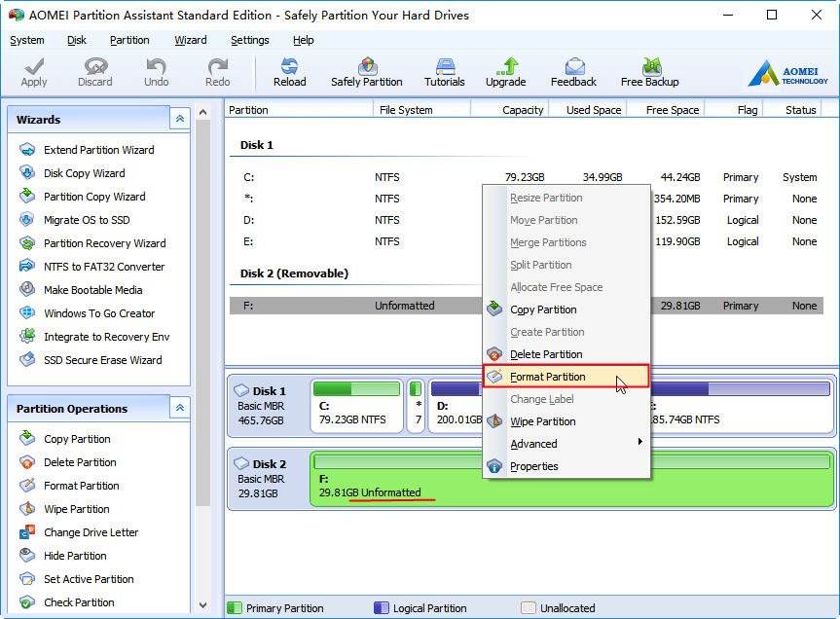The image size is (840, 619).
Task: Choose Delete Partition in context menu
Action: pos(566,354)
